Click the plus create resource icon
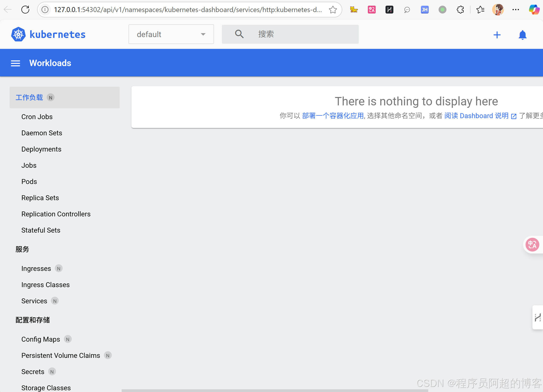Screen dimensions: 543x392 pos(497,35)
